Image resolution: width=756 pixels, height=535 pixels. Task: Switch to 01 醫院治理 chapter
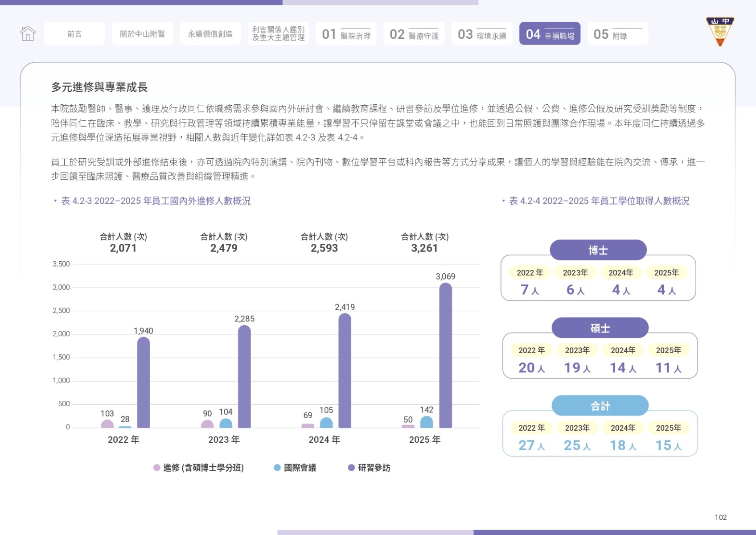[x=346, y=33]
